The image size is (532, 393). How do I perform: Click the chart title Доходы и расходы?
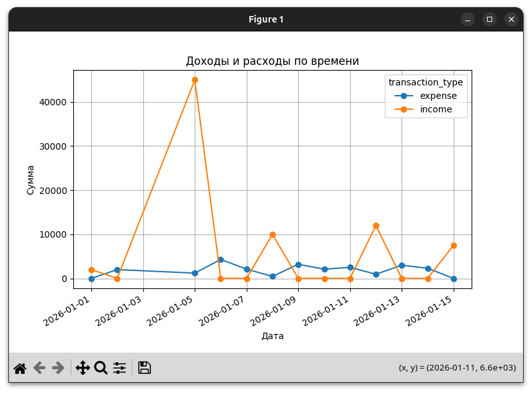272,61
